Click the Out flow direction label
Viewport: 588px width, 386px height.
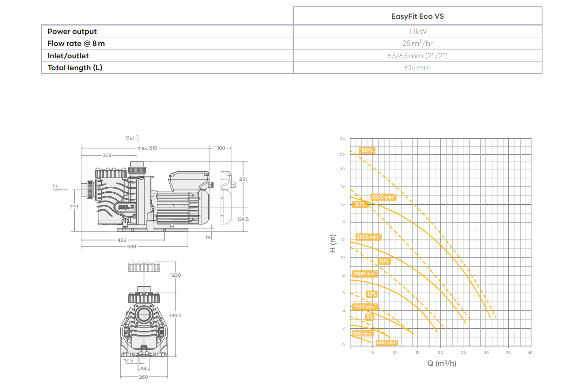point(130,138)
